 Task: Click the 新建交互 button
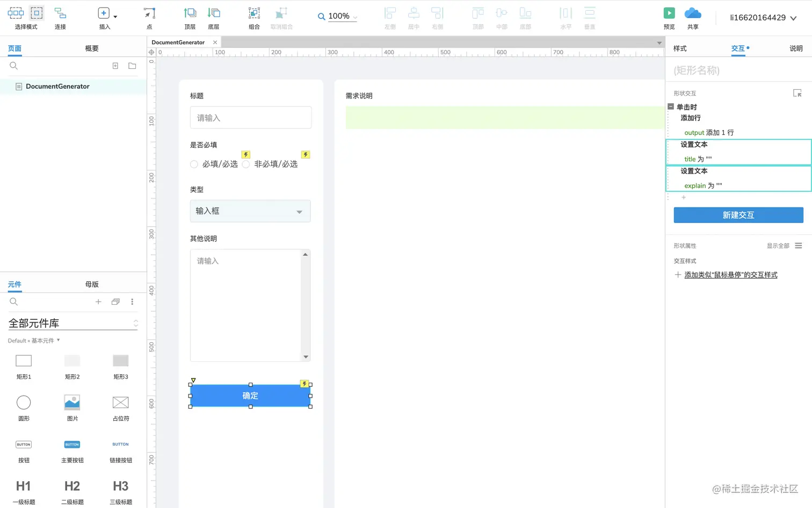738,215
